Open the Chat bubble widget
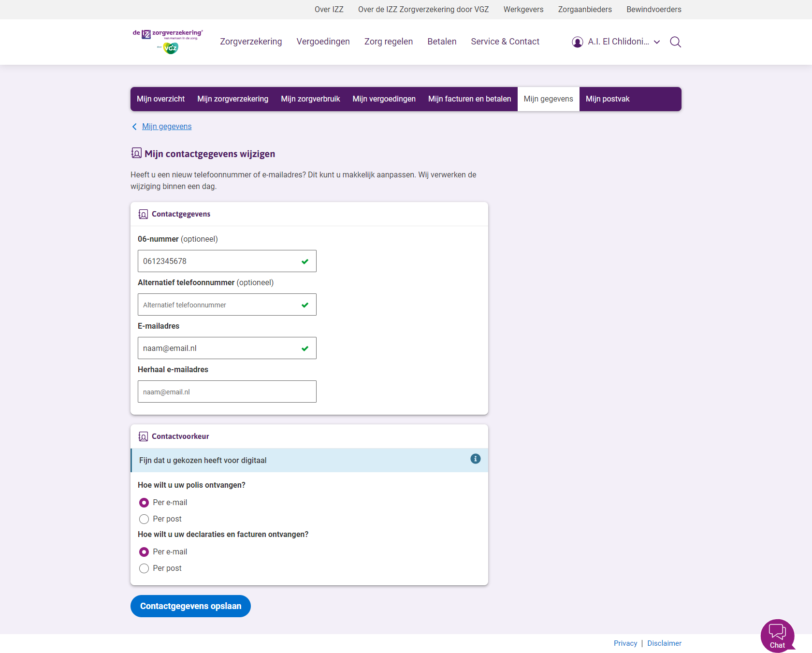 pos(777,636)
